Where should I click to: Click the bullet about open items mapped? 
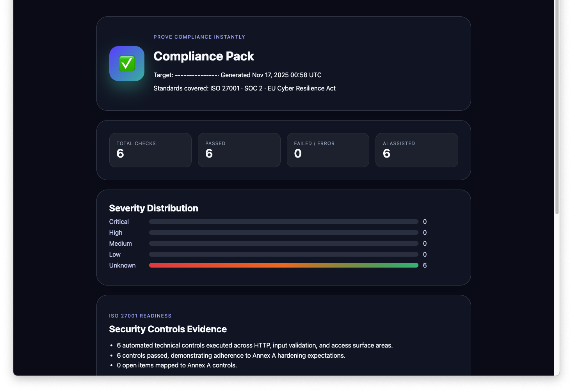coord(177,365)
